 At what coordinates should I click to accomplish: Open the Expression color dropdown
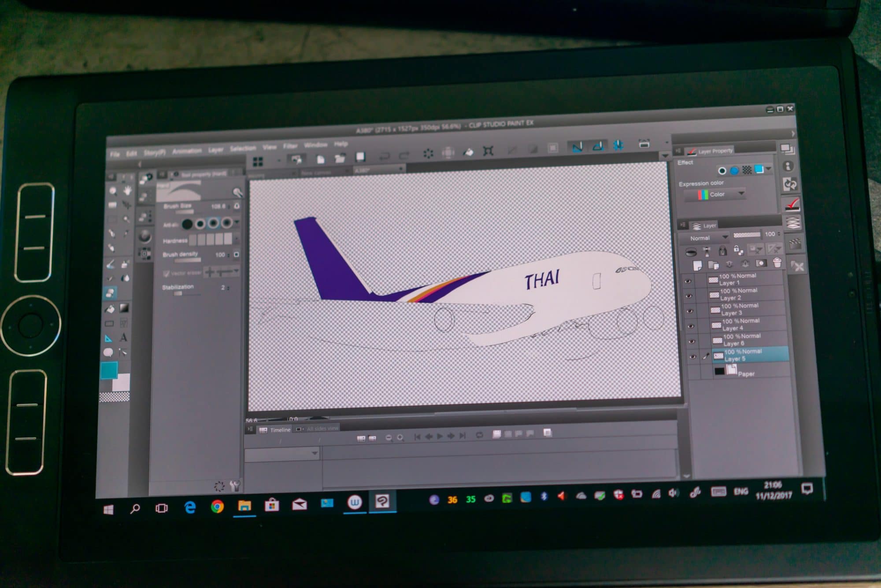point(714,194)
